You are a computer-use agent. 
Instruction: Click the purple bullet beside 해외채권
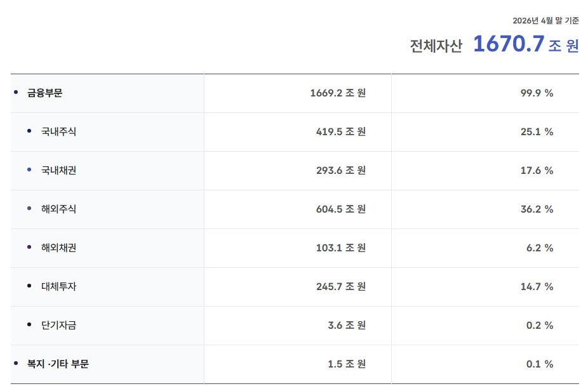(x=29, y=247)
